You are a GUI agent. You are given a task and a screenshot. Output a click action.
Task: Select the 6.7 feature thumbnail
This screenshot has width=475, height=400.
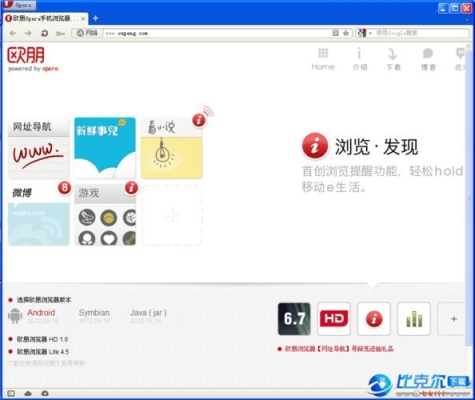tap(294, 319)
